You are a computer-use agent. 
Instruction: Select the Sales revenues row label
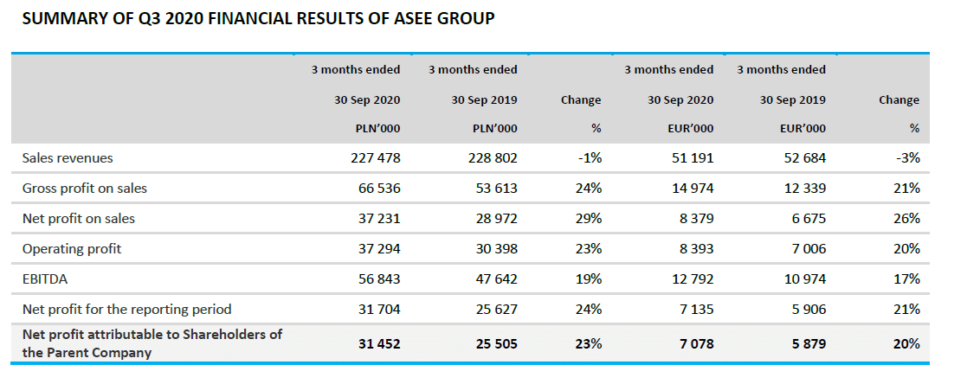coord(68,158)
